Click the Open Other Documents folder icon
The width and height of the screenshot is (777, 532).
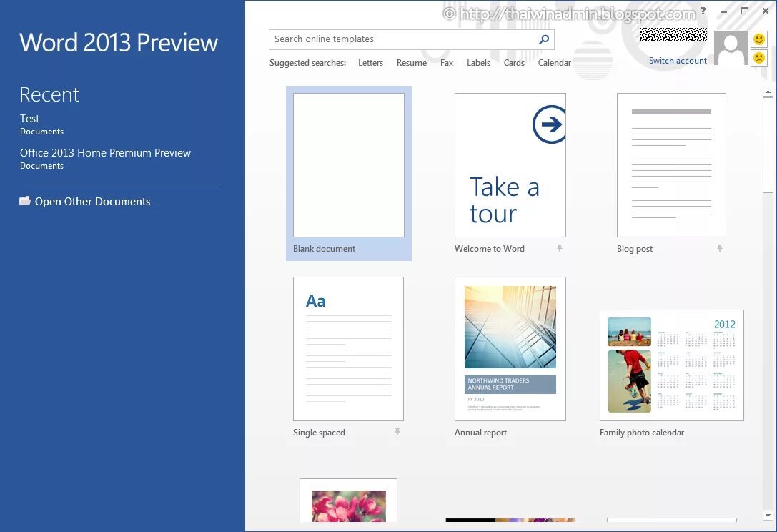(x=25, y=201)
